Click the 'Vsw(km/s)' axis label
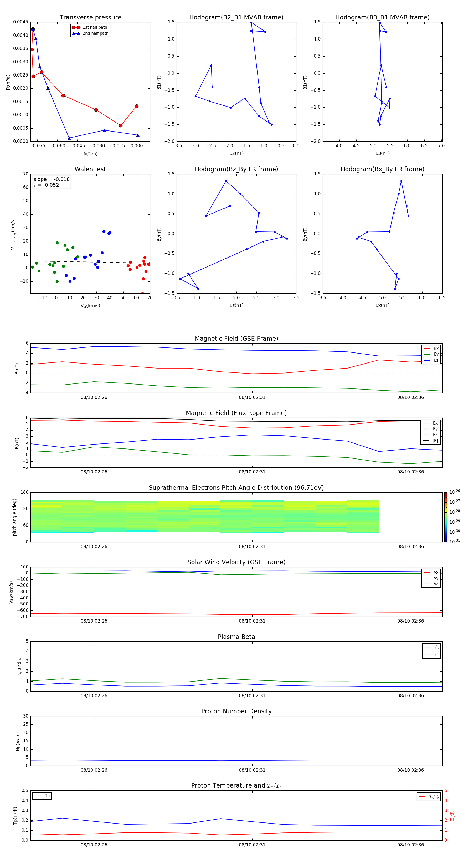 tap(11, 592)
